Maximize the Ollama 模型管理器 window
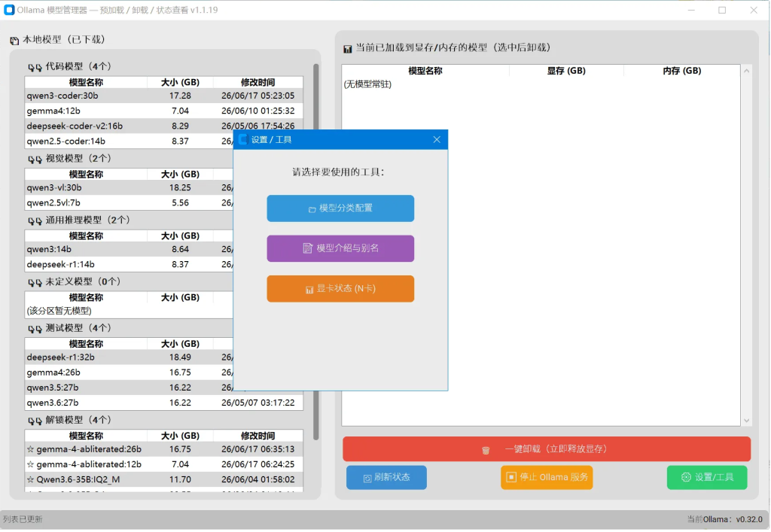771x532 pixels. (722, 10)
